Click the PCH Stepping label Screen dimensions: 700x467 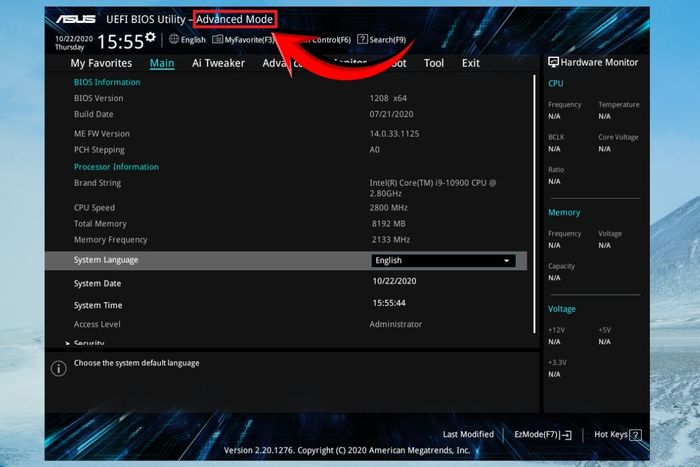[99, 150]
